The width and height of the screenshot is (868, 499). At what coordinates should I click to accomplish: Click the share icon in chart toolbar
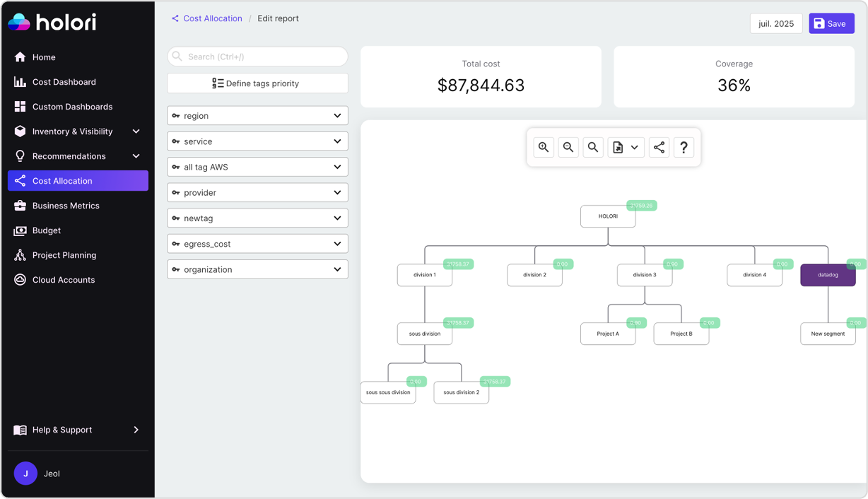point(659,147)
